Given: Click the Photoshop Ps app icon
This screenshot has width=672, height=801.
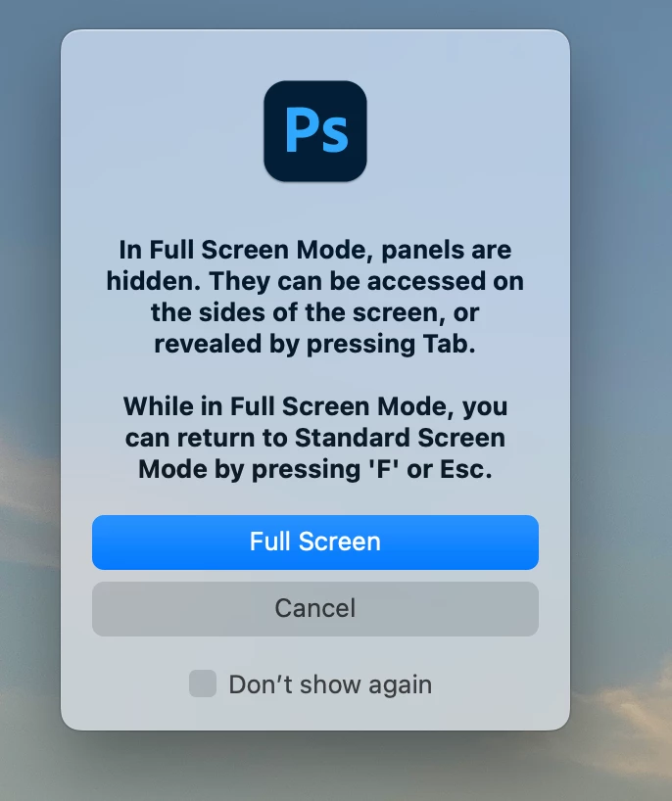Looking at the screenshot, I should (314, 131).
